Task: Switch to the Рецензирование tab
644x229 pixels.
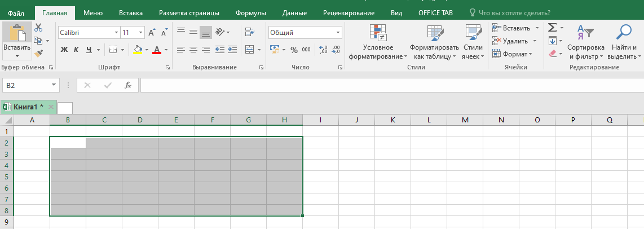Action: (349, 13)
